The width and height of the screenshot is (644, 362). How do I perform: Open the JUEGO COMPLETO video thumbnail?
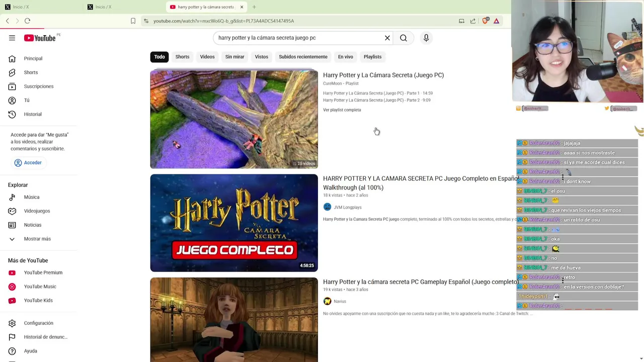[234, 223]
